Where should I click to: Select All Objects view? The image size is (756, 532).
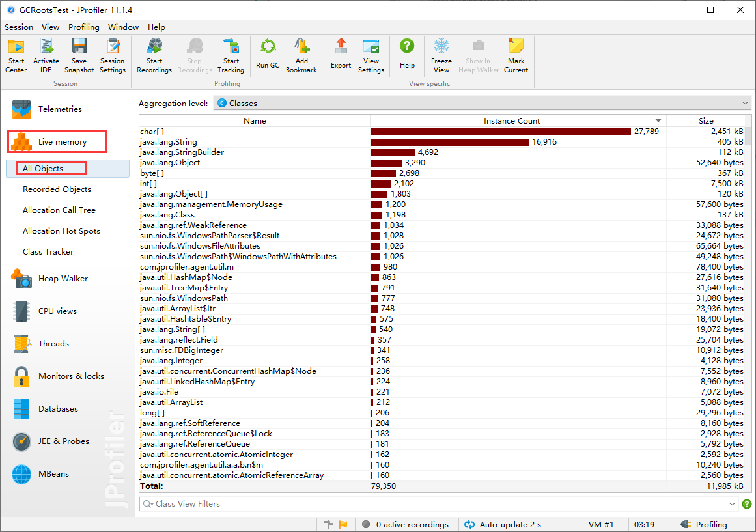pyautogui.click(x=68, y=169)
